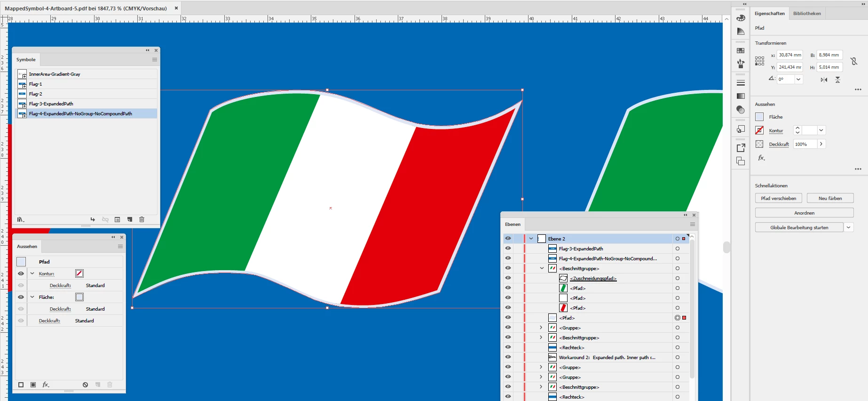Hide first Rechteck item via eye icon
This screenshot has width=868, height=401.
point(508,347)
